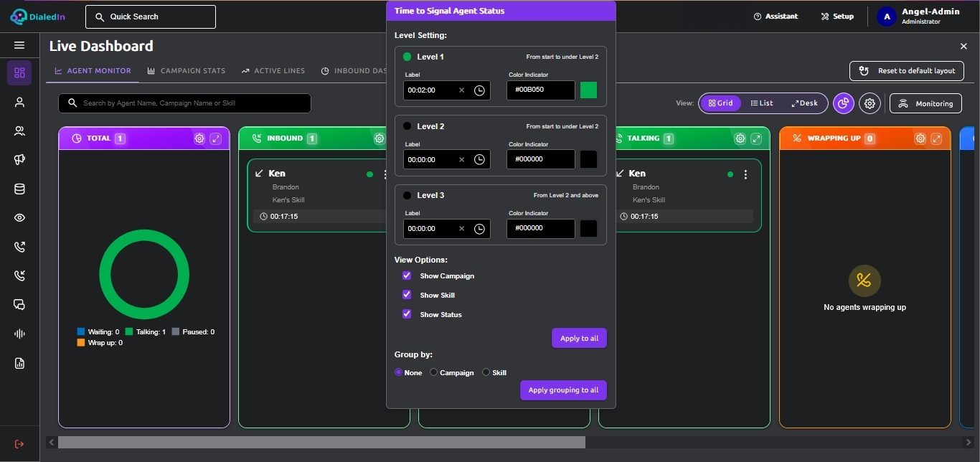Uncheck the Show Status checkbox
This screenshot has height=462, width=980.
click(407, 314)
